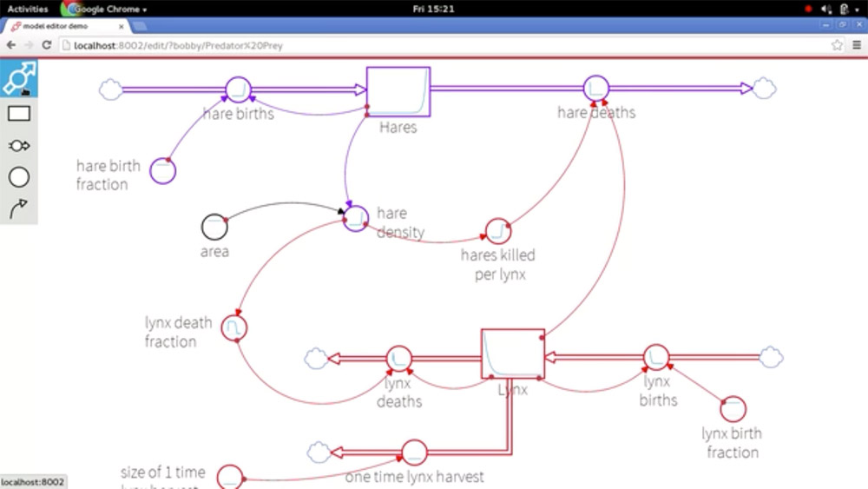Click the area label
Image resolution: width=868 pixels, height=489 pixels.
coord(214,251)
